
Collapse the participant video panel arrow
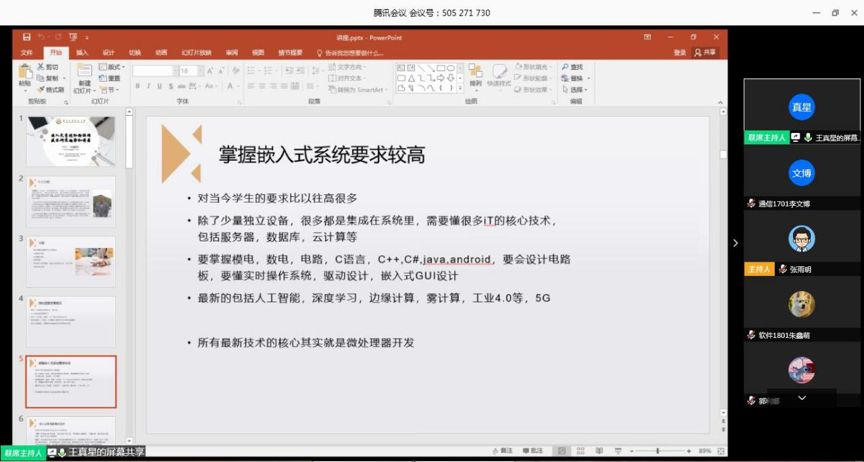(x=736, y=243)
